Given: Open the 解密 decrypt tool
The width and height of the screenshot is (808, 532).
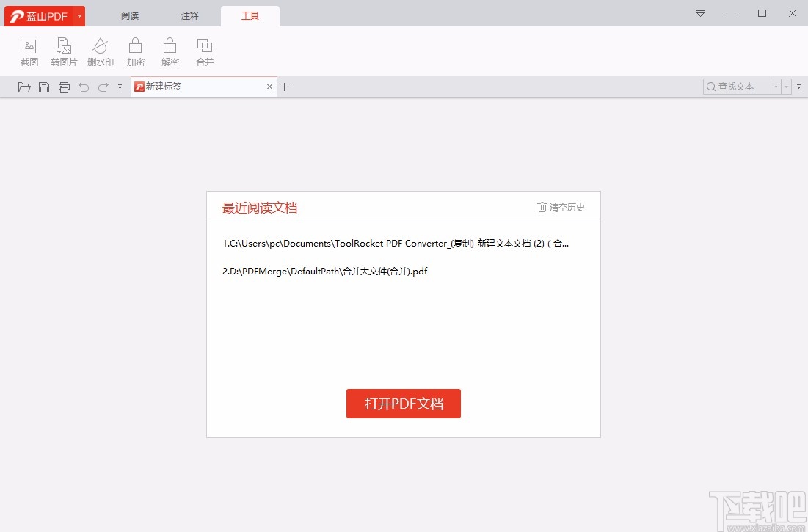Looking at the screenshot, I should pyautogui.click(x=170, y=50).
